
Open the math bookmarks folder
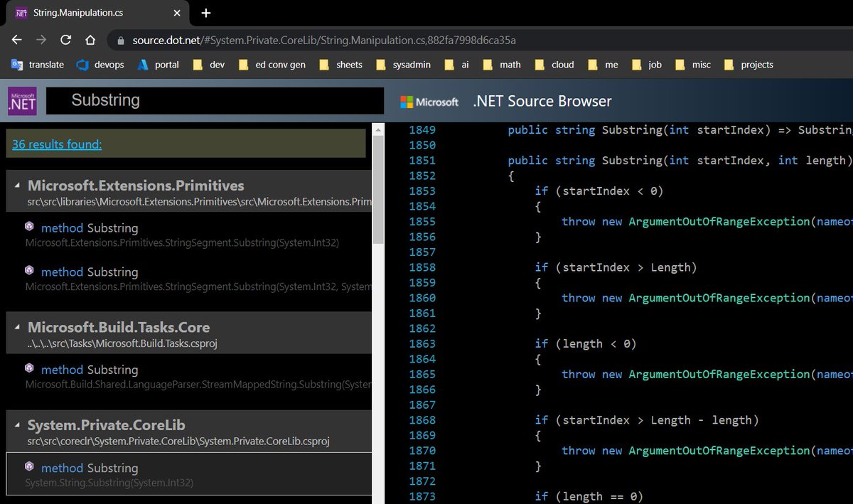(502, 65)
